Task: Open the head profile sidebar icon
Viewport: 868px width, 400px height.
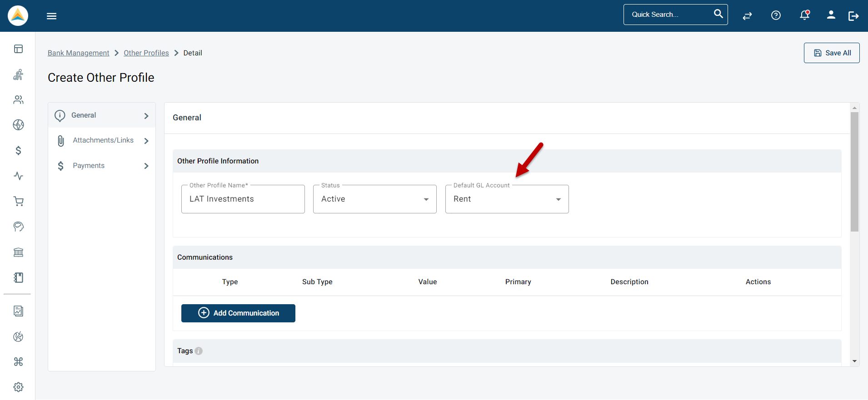Action: point(18,227)
